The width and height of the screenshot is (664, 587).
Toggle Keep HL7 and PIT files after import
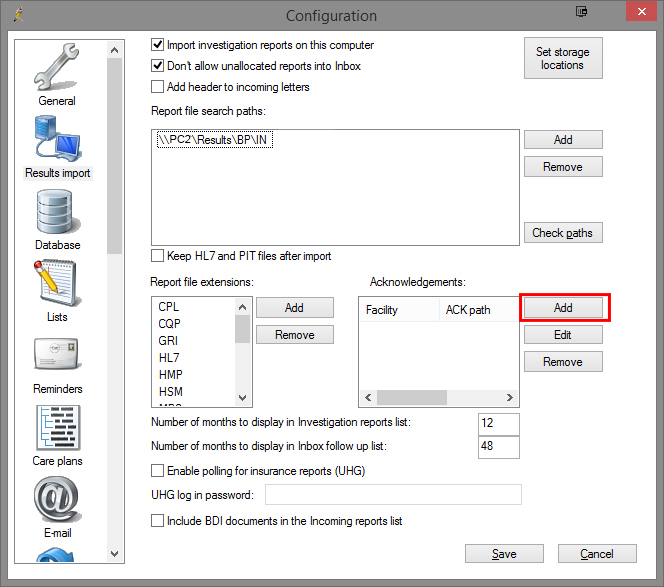click(x=157, y=256)
